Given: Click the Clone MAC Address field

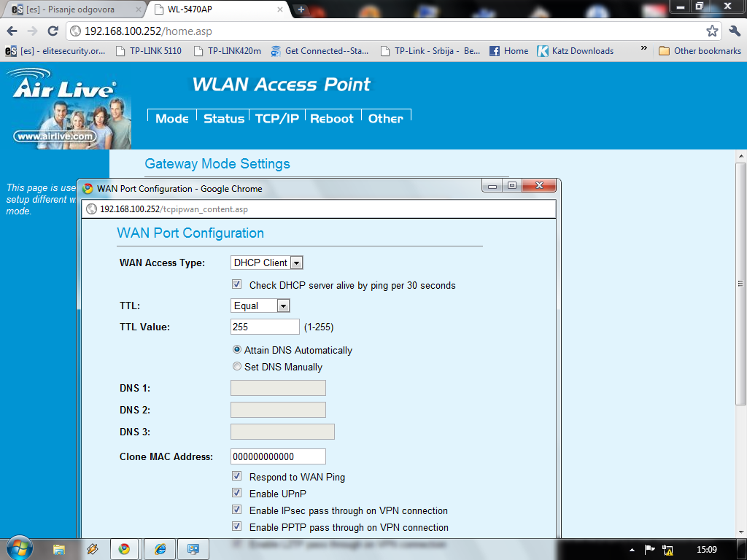Looking at the screenshot, I should (278, 456).
